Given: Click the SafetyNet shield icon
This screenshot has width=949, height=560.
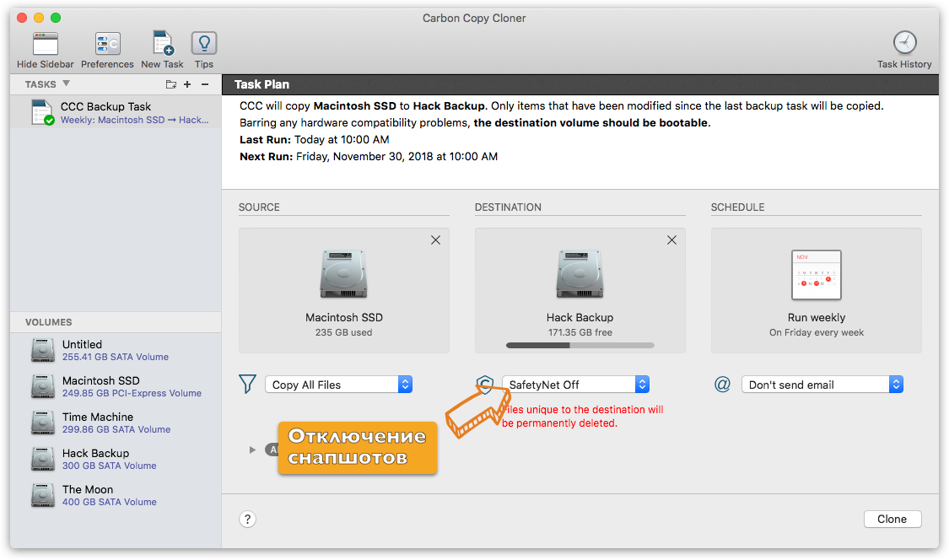Looking at the screenshot, I should 485,384.
